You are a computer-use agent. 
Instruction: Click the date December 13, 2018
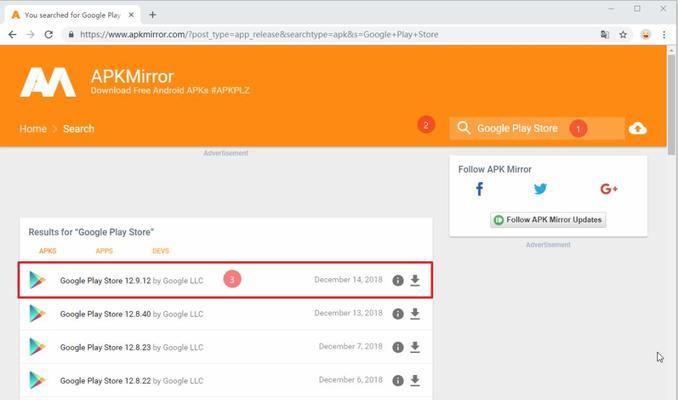coord(349,313)
